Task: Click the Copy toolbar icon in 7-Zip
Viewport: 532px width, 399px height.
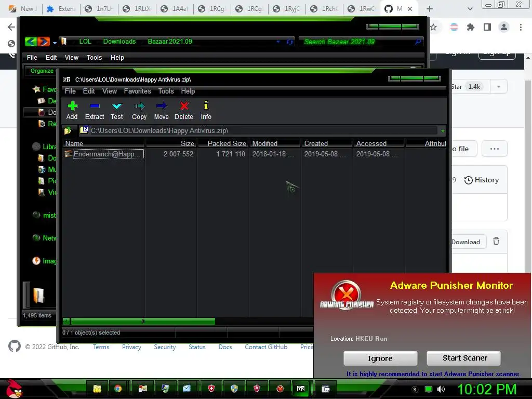Action: [139, 110]
